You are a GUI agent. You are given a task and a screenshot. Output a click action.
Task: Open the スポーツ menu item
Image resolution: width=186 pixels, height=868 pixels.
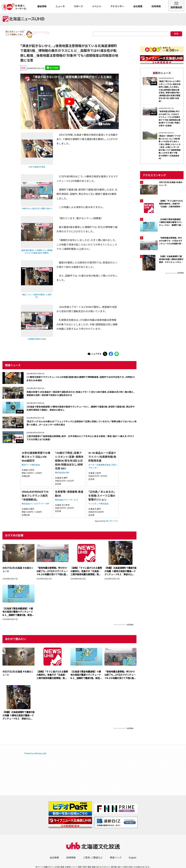(78, 6)
